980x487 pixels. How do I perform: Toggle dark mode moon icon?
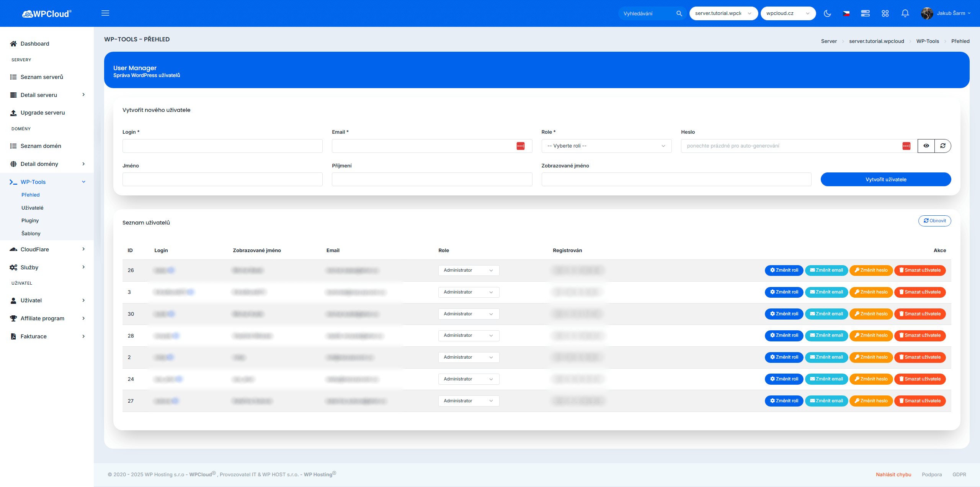tap(827, 13)
